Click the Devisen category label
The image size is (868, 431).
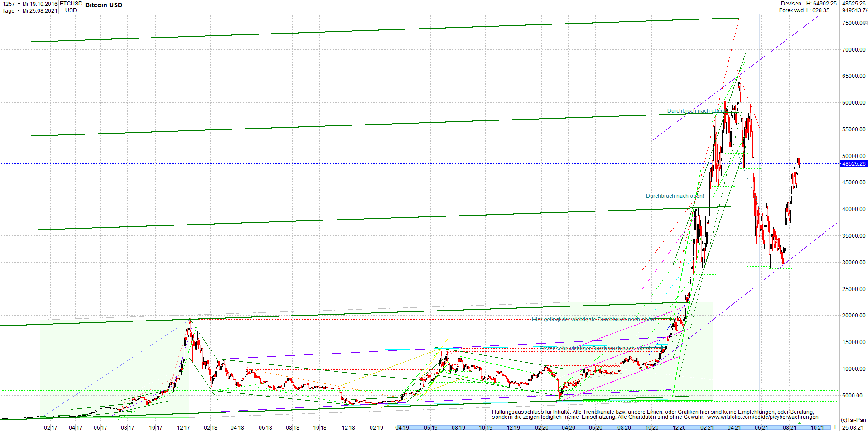tap(791, 4)
